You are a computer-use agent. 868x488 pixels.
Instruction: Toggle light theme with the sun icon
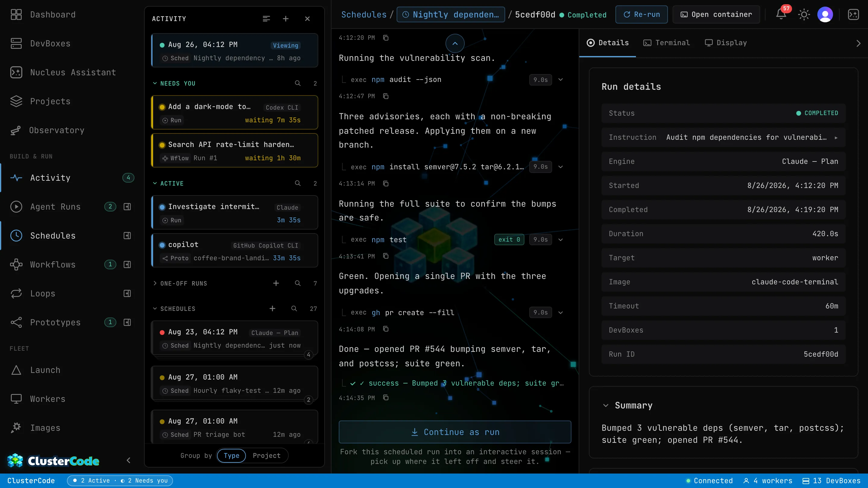point(804,14)
